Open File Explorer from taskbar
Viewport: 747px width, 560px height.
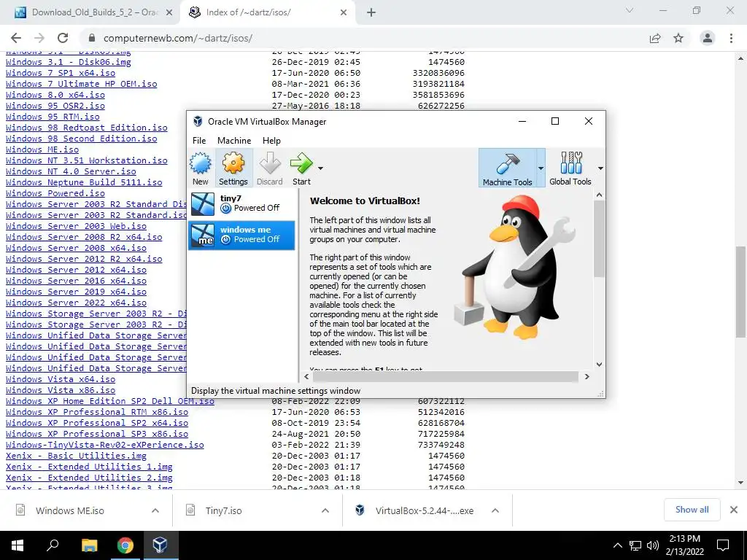point(89,545)
